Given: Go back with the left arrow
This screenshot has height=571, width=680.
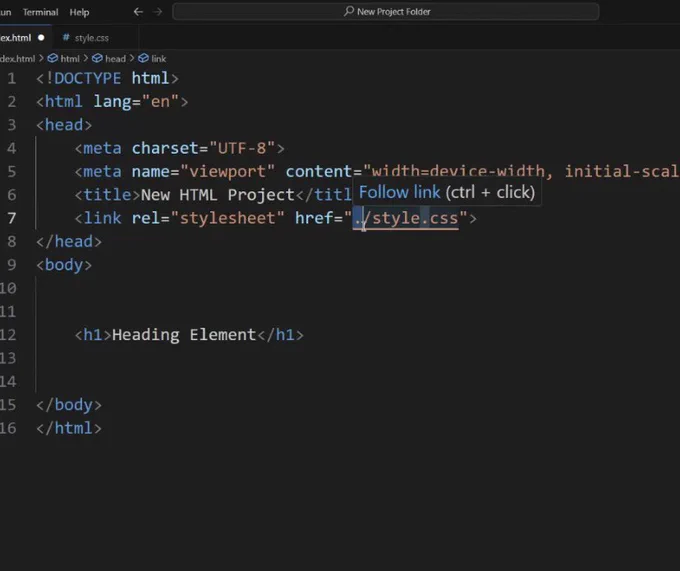Looking at the screenshot, I should [138, 12].
